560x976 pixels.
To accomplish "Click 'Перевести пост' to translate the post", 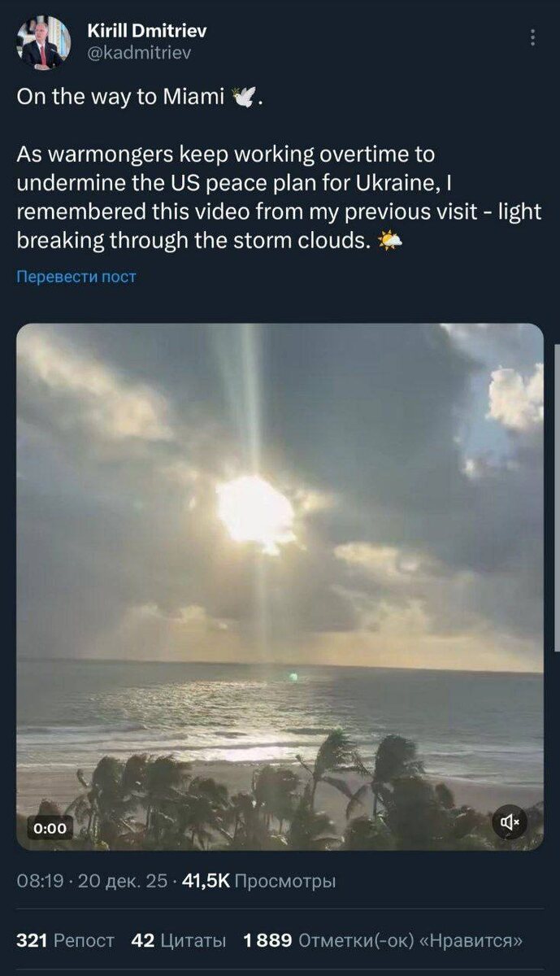I will [76, 277].
